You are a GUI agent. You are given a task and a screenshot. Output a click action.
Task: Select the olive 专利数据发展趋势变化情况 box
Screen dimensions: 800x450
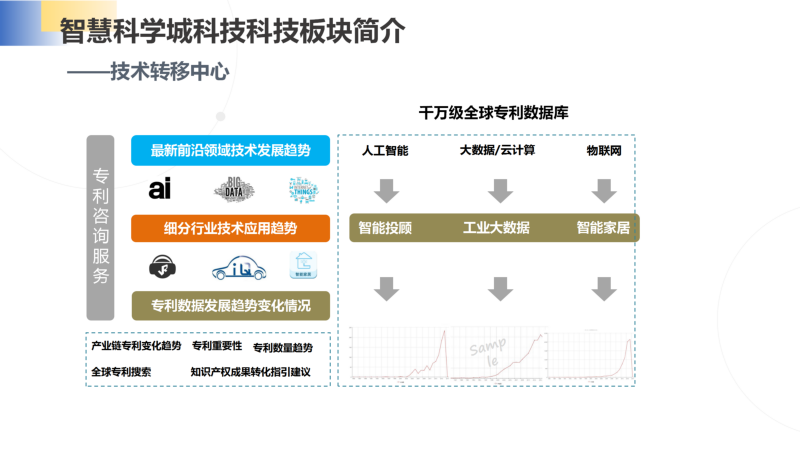(231, 306)
